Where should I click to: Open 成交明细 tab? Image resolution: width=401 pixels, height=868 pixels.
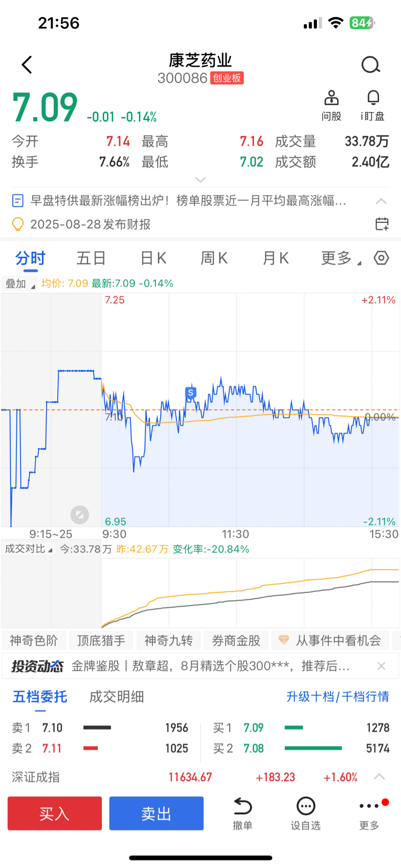click(x=116, y=697)
